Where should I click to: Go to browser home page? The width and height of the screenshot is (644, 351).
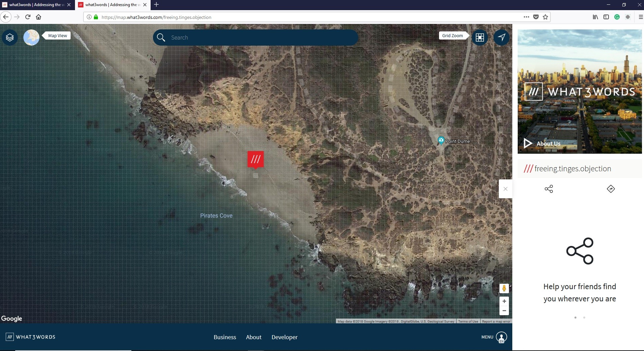(x=38, y=17)
